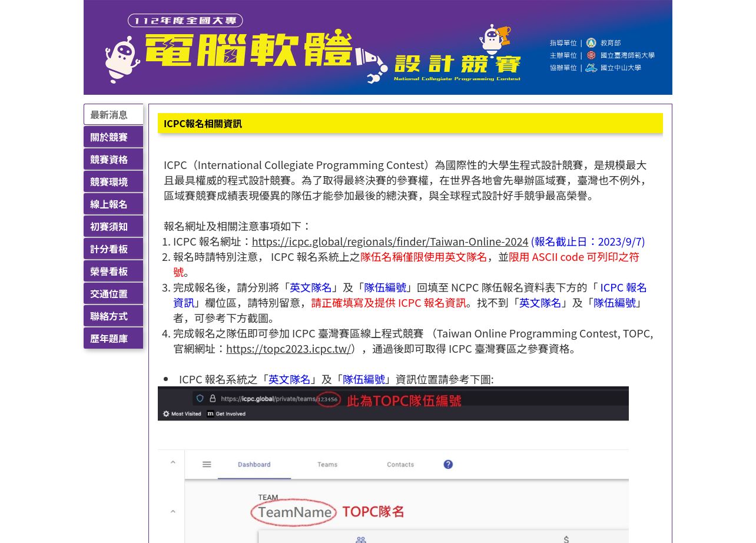This screenshot has height=543, width=756.
Task: Click the 教育部 logo icon
Action: coord(591,43)
